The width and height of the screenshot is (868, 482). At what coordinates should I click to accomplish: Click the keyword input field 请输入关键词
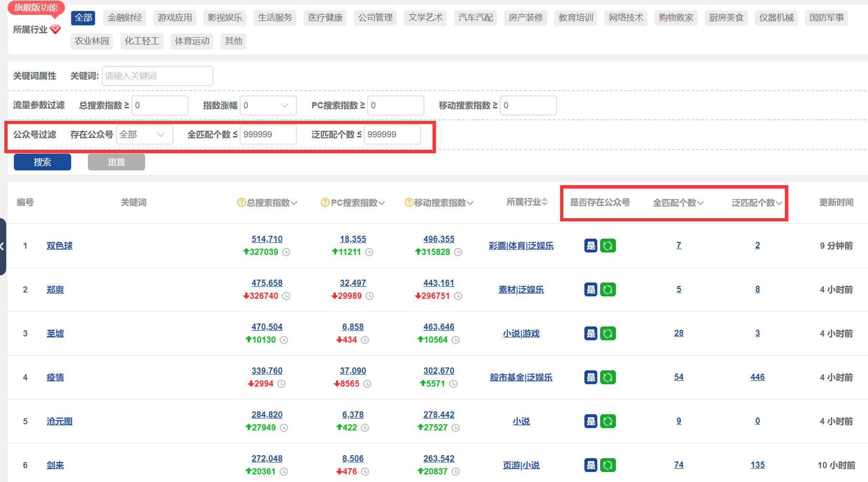(x=158, y=75)
